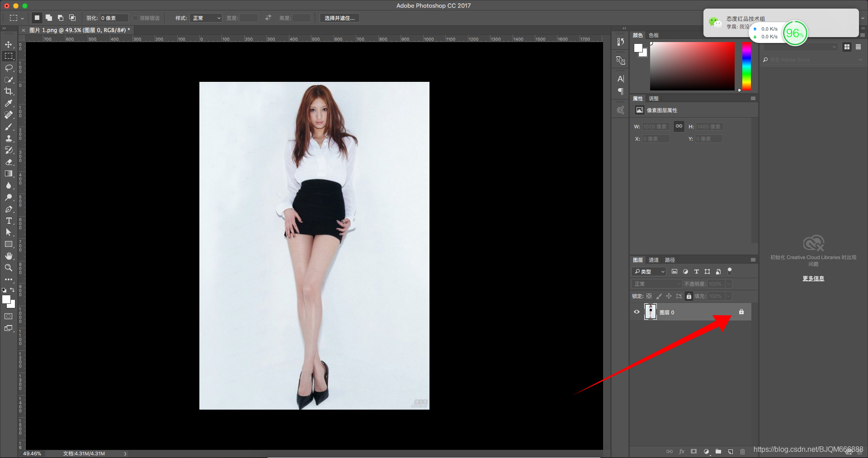868x458 pixels.
Task: Click the hue spectrum slider
Action: 746,66
